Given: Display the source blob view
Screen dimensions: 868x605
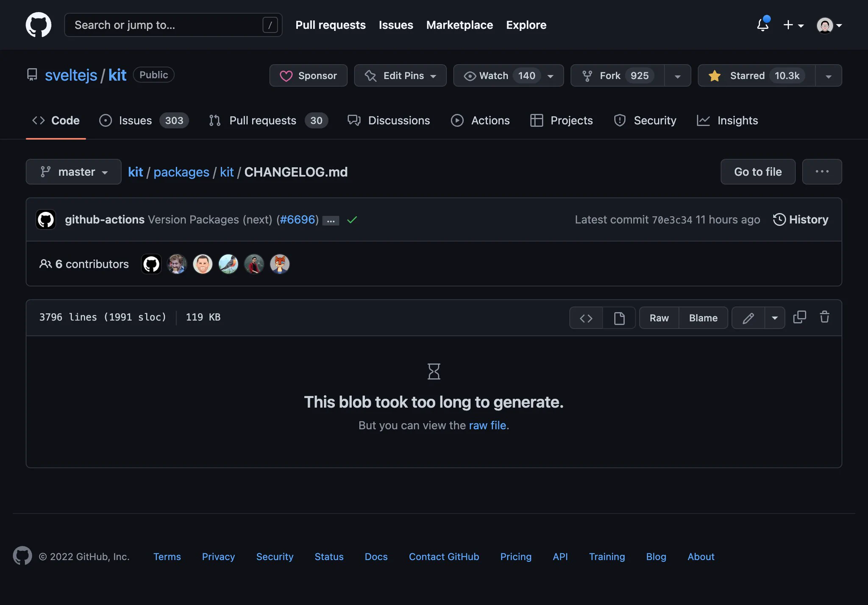Looking at the screenshot, I should click(x=586, y=318).
